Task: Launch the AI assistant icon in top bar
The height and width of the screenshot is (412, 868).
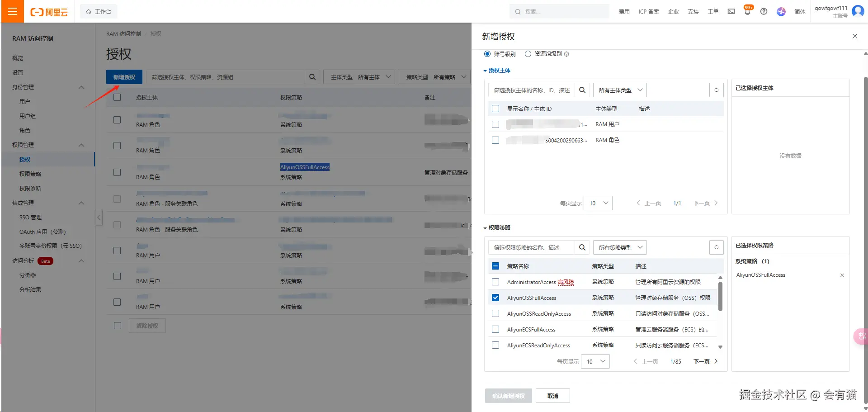Action: point(781,11)
